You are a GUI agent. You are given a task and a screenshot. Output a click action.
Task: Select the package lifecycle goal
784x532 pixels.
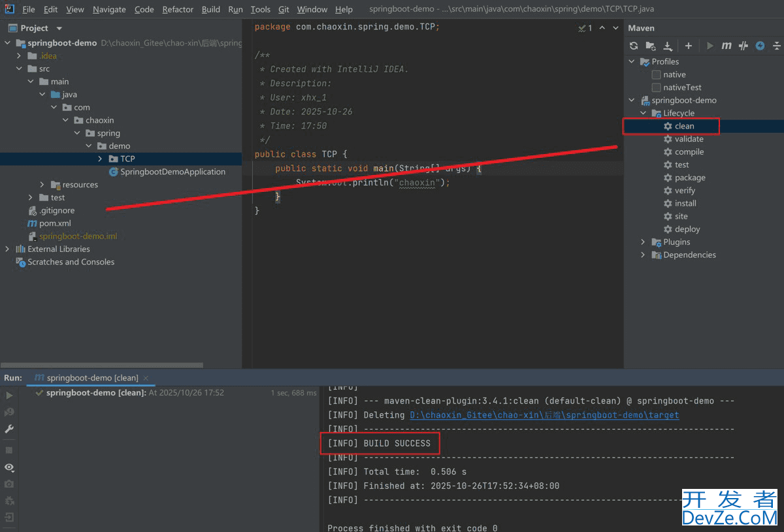690,178
